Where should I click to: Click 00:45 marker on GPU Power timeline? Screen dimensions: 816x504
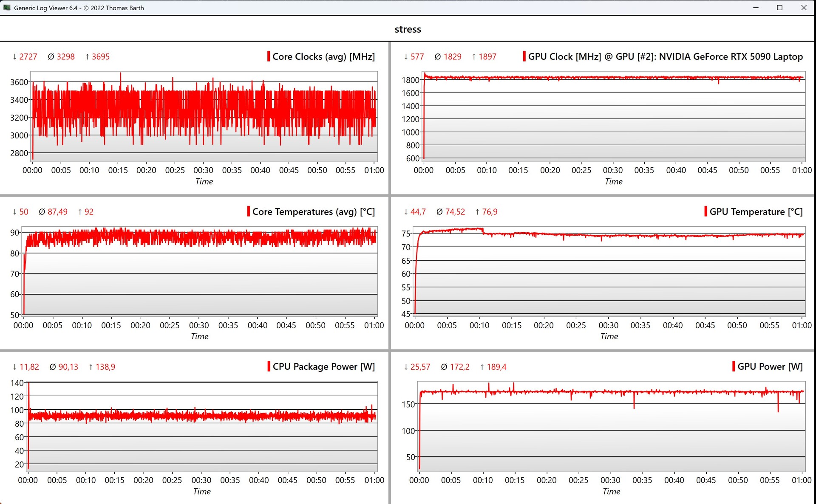pos(706,480)
